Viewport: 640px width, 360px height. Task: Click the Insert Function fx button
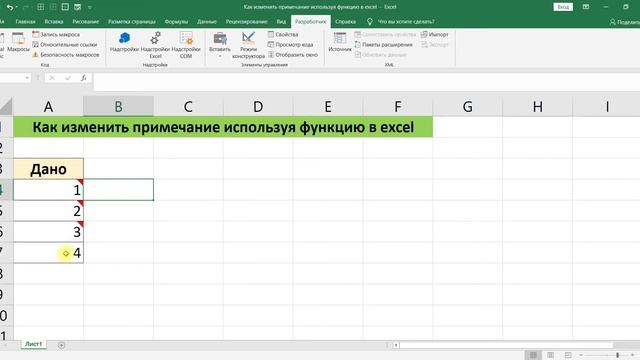(83, 78)
